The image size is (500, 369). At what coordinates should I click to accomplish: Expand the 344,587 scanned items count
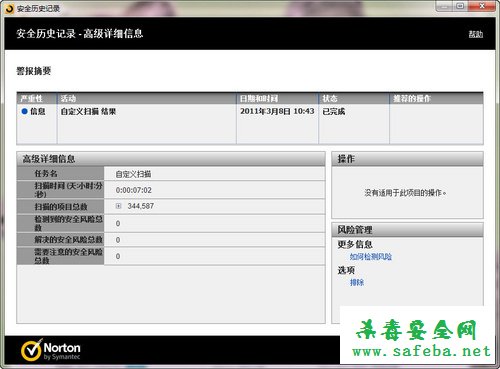118,206
